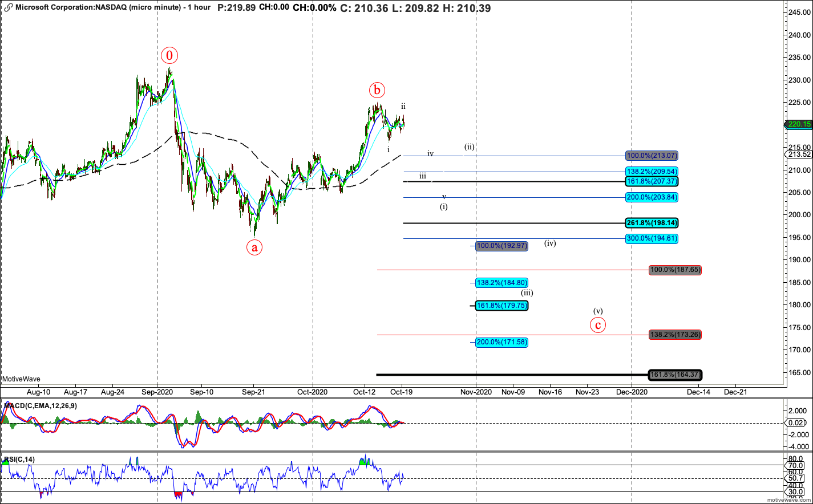Click the 165.00 price axis label
The width and height of the screenshot is (813, 504).
[800, 372]
